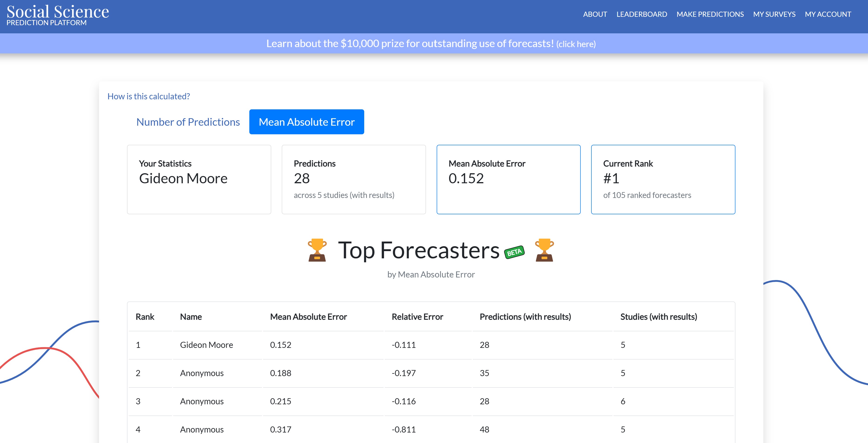Image resolution: width=868 pixels, height=443 pixels.
Task: Click the Mean Absolute Error 0.152 card
Action: pyautogui.click(x=508, y=179)
